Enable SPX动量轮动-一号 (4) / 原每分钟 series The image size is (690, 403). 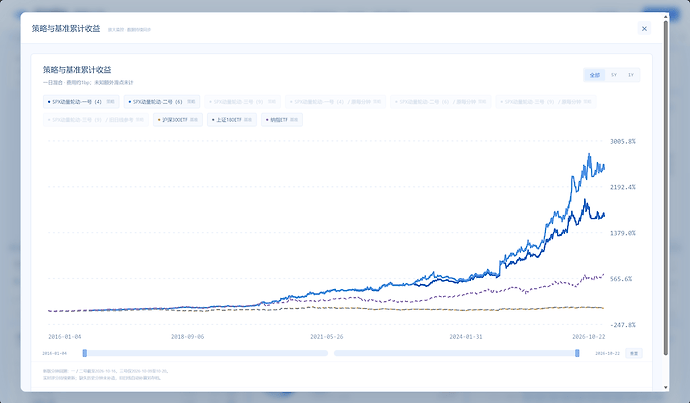coord(335,102)
